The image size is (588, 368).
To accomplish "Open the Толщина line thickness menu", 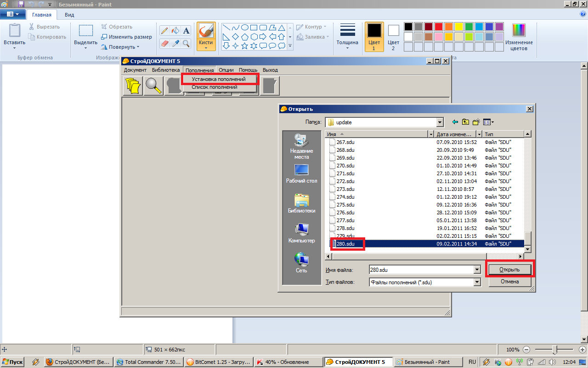I will (x=347, y=36).
